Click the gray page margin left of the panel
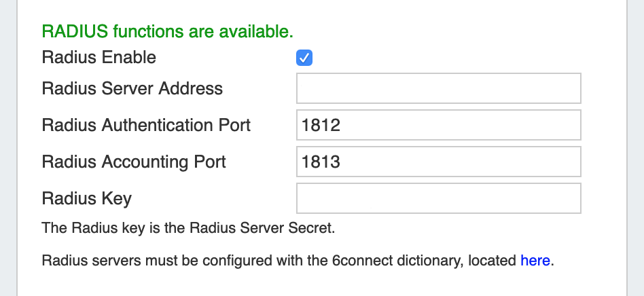The width and height of the screenshot is (644, 296). coord(8,148)
